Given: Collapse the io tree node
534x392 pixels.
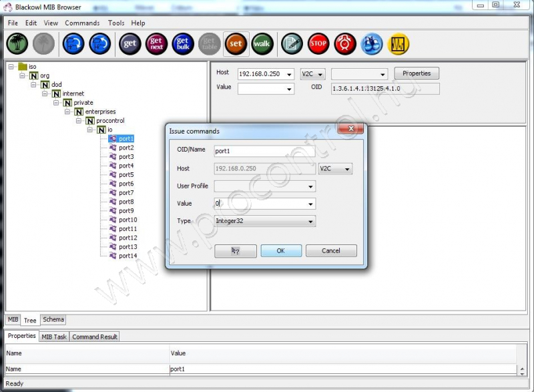Looking at the screenshot, I should (90, 130).
